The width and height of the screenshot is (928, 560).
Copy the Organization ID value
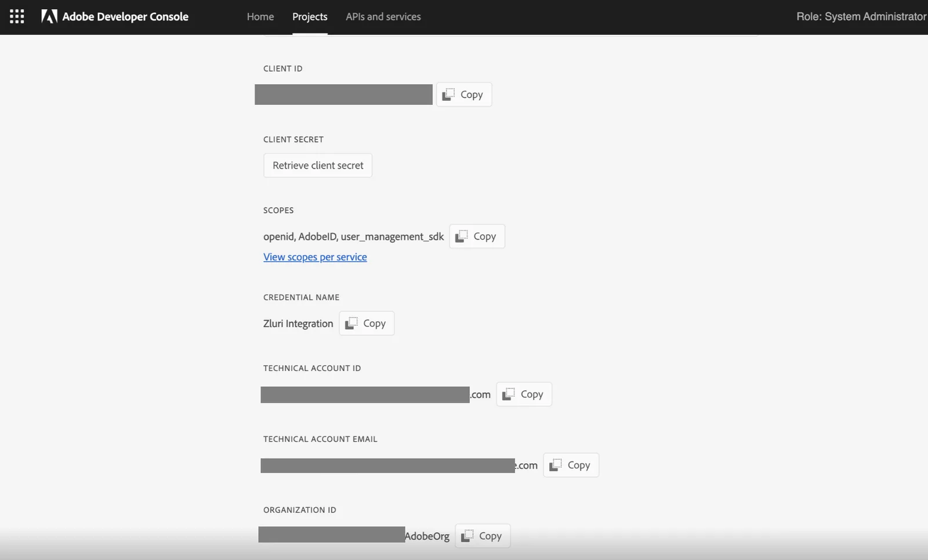coord(483,536)
